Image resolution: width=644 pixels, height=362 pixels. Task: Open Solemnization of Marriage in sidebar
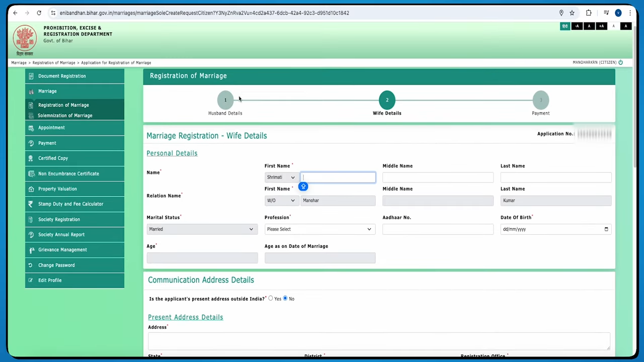pyautogui.click(x=65, y=116)
